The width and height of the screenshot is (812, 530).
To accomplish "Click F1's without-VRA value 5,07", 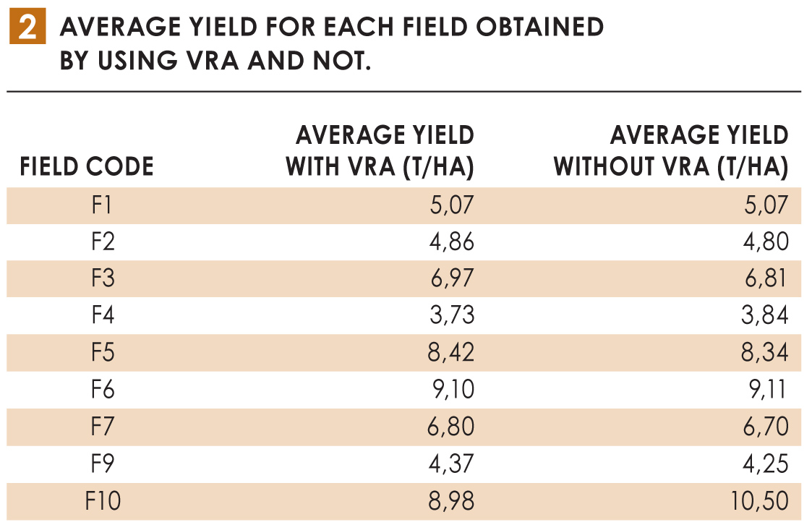I will click(x=764, y=205).
